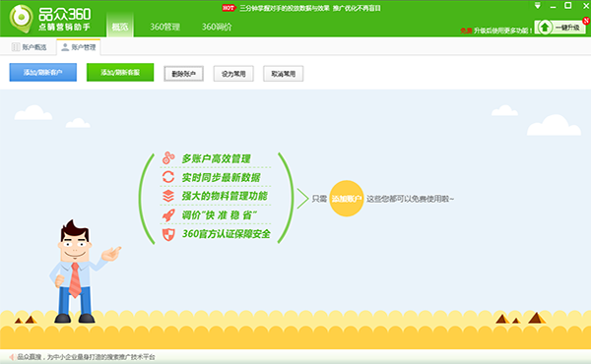Select the 账户管理 sub-tab
This screenshot has width=591, height=364.
(x=79, y=47)
